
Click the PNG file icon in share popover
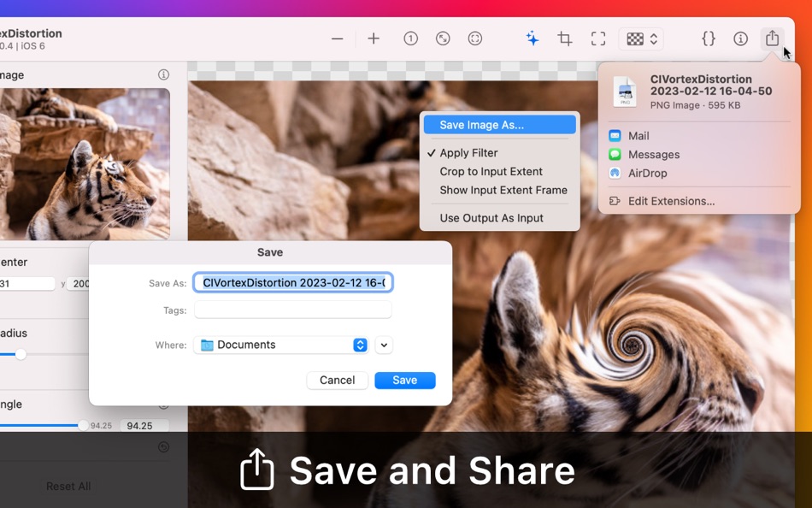[x=625, y=92]
